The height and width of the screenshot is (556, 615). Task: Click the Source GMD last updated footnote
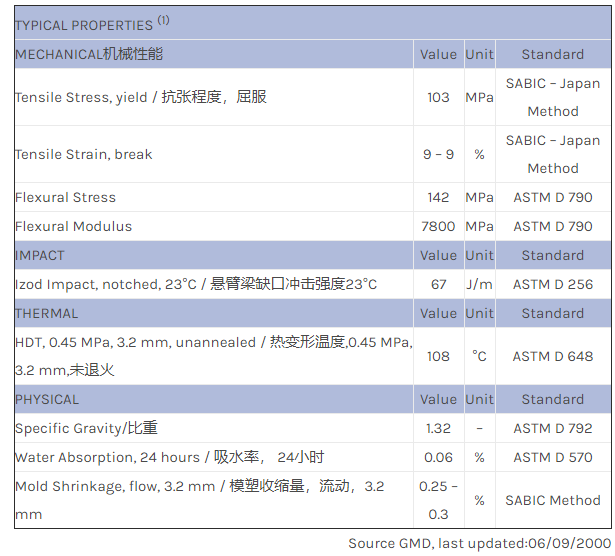479,543
